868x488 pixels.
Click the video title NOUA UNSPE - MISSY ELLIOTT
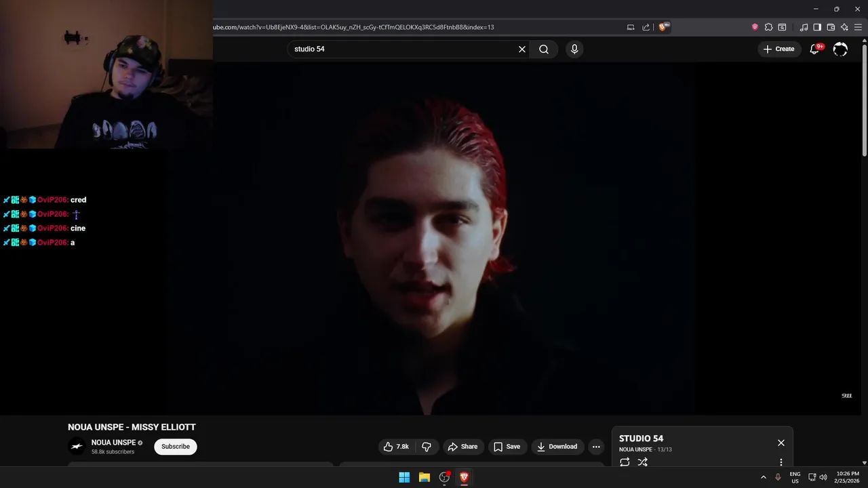[132, 427]
